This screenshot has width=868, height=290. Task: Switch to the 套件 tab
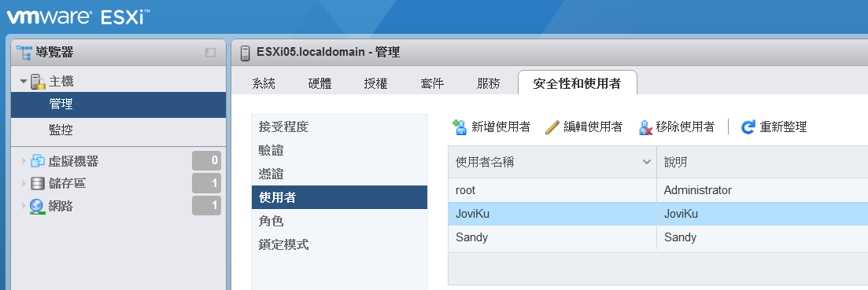pyautogui.click(x=432, y=83)
